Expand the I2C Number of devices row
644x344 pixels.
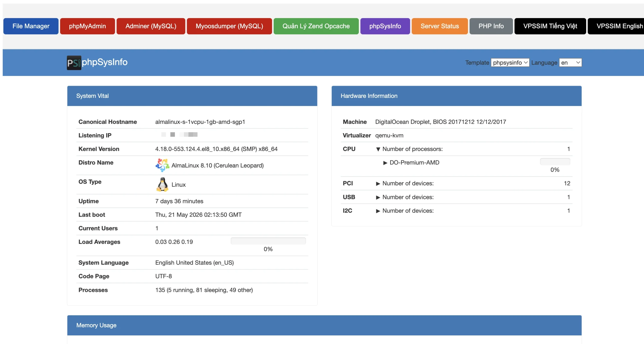(x=378, y=211)
